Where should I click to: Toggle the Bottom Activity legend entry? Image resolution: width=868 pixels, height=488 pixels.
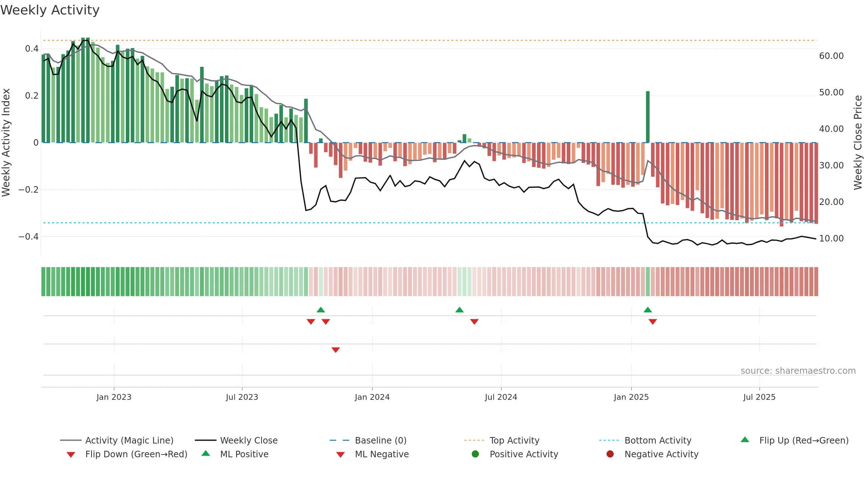coord(645,440)
